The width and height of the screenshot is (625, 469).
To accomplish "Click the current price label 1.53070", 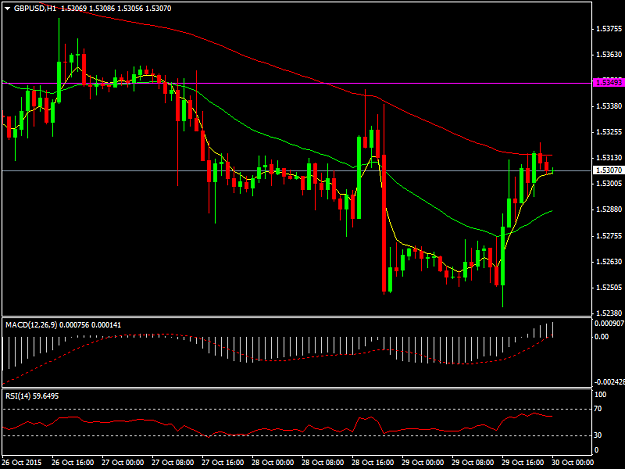I will tap(608, 170).
